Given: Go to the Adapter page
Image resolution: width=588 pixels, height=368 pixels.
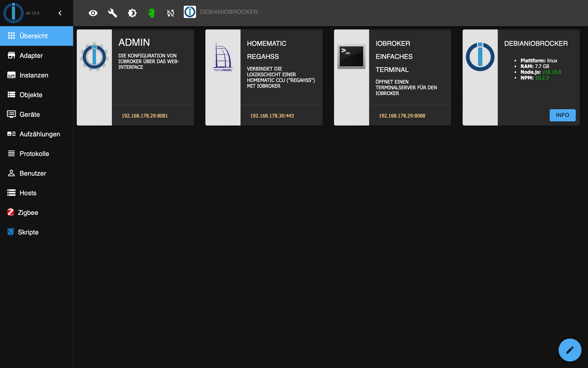Looking at the screenshot, I should pyautogui.click(x=36, y=55).
